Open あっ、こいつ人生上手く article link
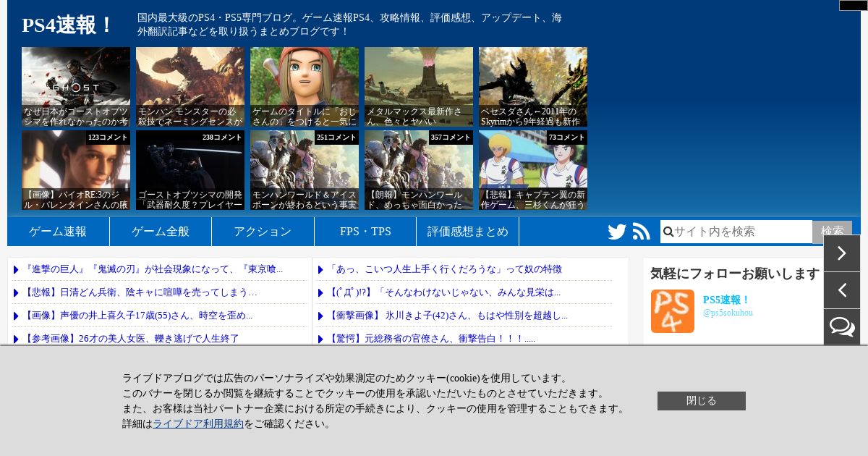This screenshot has width=868, height=456. click(x=446, y=269)
